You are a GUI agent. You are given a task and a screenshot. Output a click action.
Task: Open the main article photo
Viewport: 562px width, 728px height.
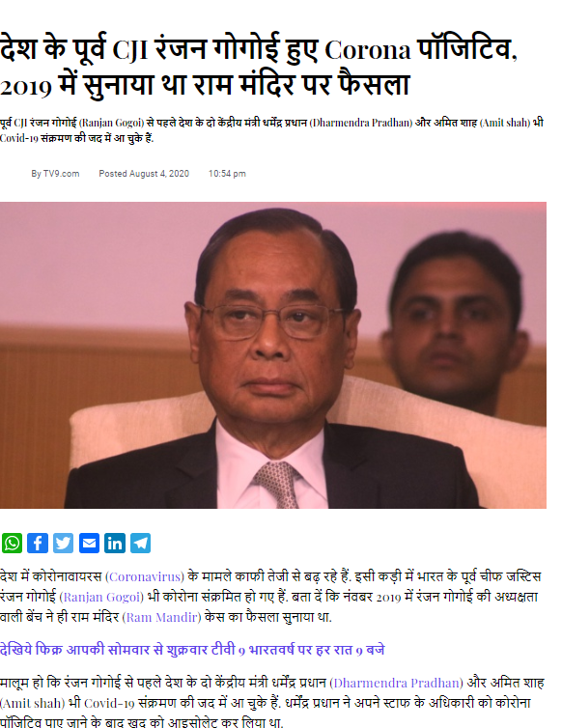(273, 355)
